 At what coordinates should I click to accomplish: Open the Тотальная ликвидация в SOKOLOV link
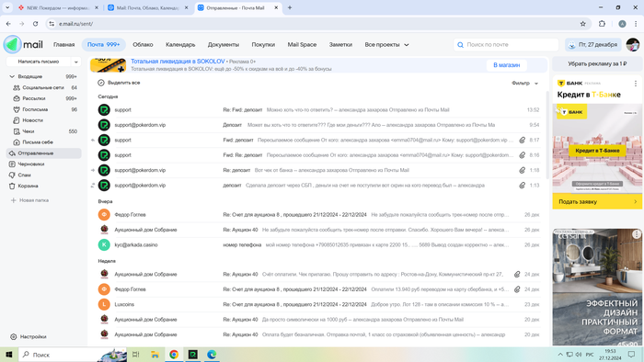178,61
